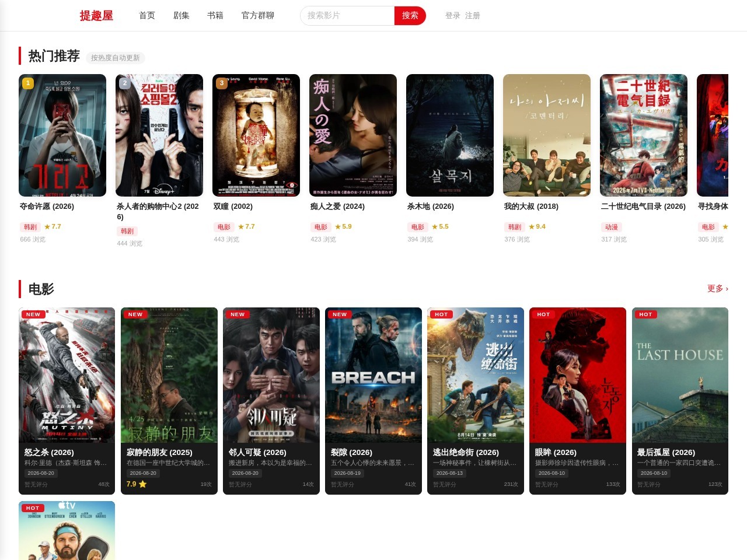
Task: Open the 注册 link
Action: [x=473, y=16]
